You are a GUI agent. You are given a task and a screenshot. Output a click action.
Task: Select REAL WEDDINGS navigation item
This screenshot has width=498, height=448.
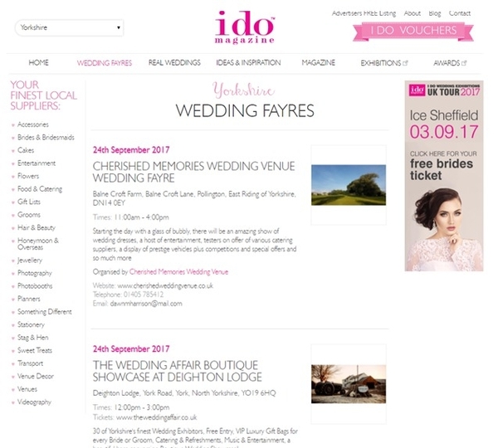pos(174,63)
